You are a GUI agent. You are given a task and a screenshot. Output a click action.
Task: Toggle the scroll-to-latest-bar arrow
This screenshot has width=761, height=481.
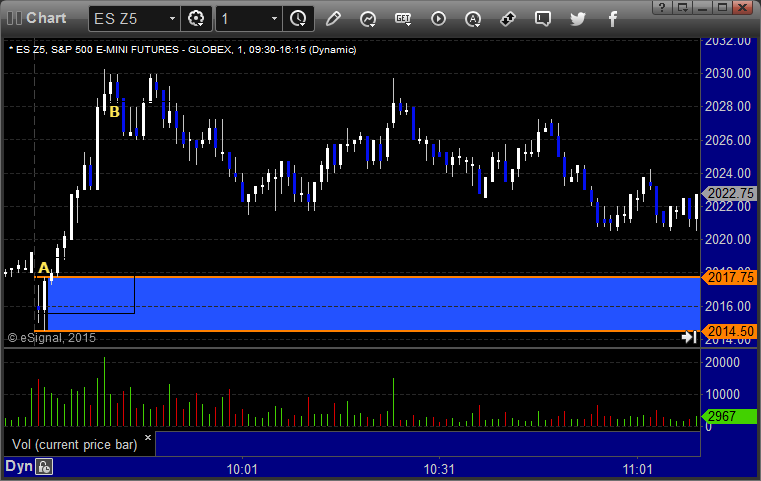(689, 338)
